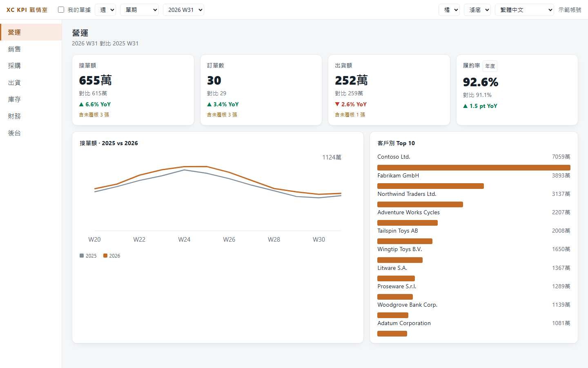Image resolution: width=588 pixels, height=368 pixels.
Task: Click the 3893萬 value for Fabrikam GmbH
Action: 561,175
